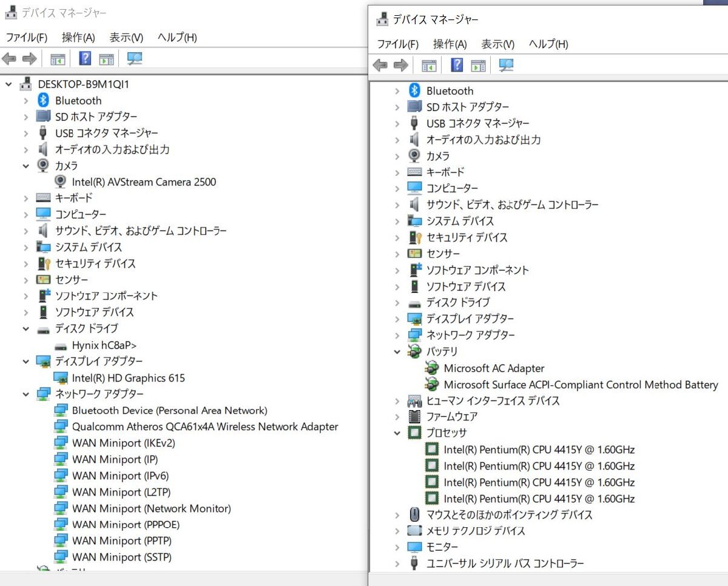Expand システム デバイス node in right window
728x586 pixels.
397,221
